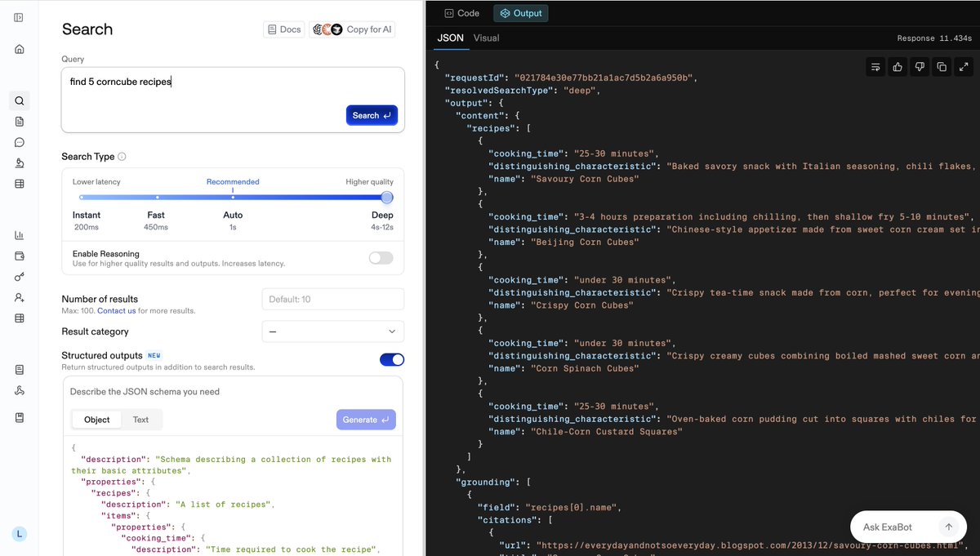Open the webhook-style icon in sidebar
Screen dimensions: 980x556
(19, 391)
